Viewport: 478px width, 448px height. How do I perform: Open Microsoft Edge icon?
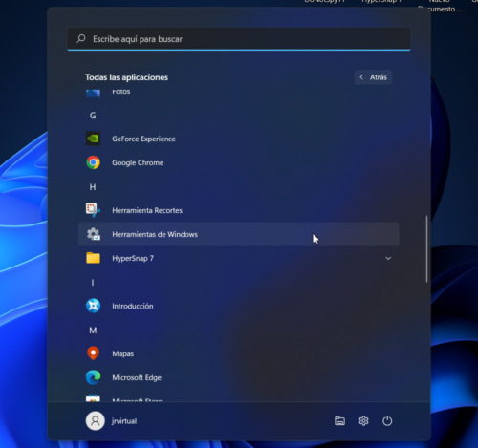click(93, 377)
